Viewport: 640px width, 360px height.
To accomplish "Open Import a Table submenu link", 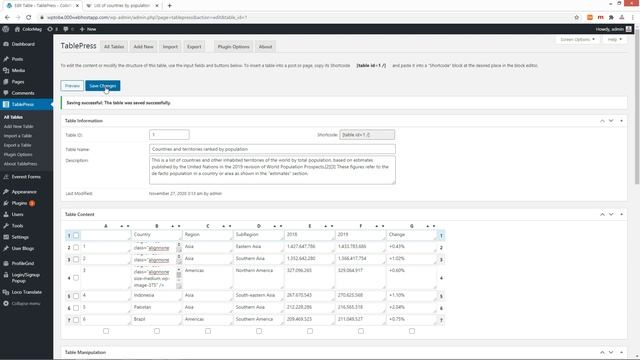I will click(18, 136).
